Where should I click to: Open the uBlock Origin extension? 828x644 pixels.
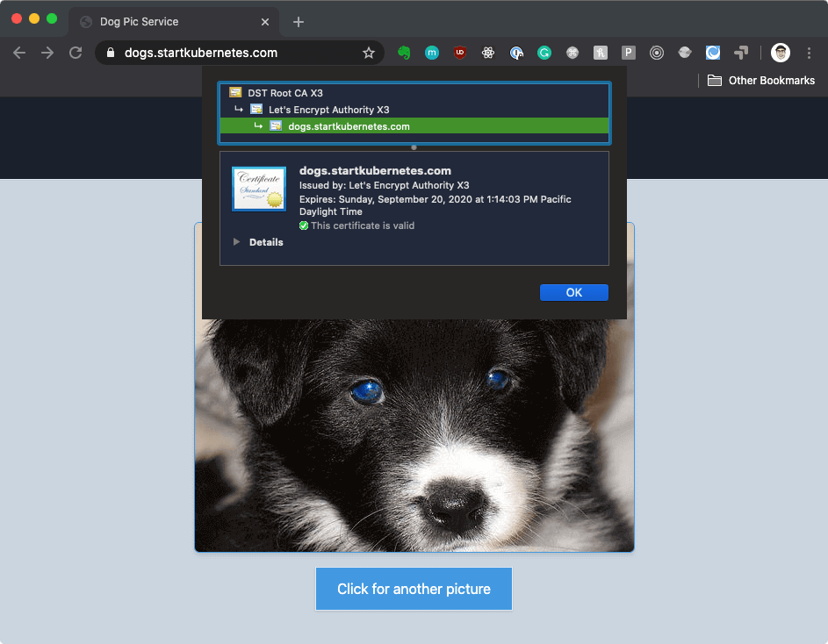coord(460,53)
